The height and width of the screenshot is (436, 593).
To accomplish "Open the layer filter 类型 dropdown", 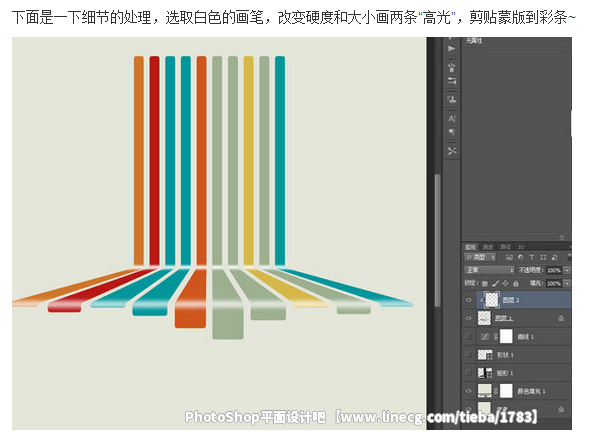I will click(x=480, y=257).
